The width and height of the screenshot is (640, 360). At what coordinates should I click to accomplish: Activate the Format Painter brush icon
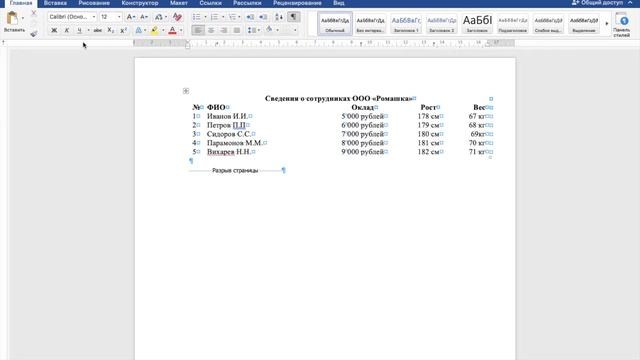tap(33, 33)
